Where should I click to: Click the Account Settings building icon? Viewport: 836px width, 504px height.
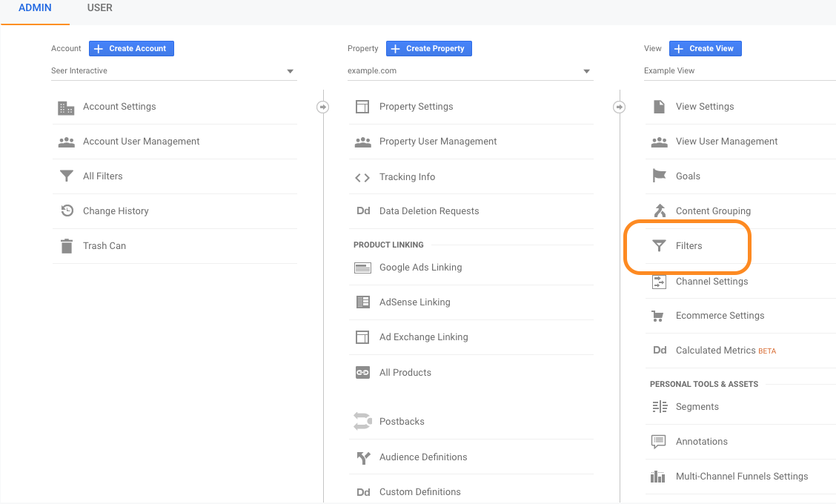tap(66, 107)
